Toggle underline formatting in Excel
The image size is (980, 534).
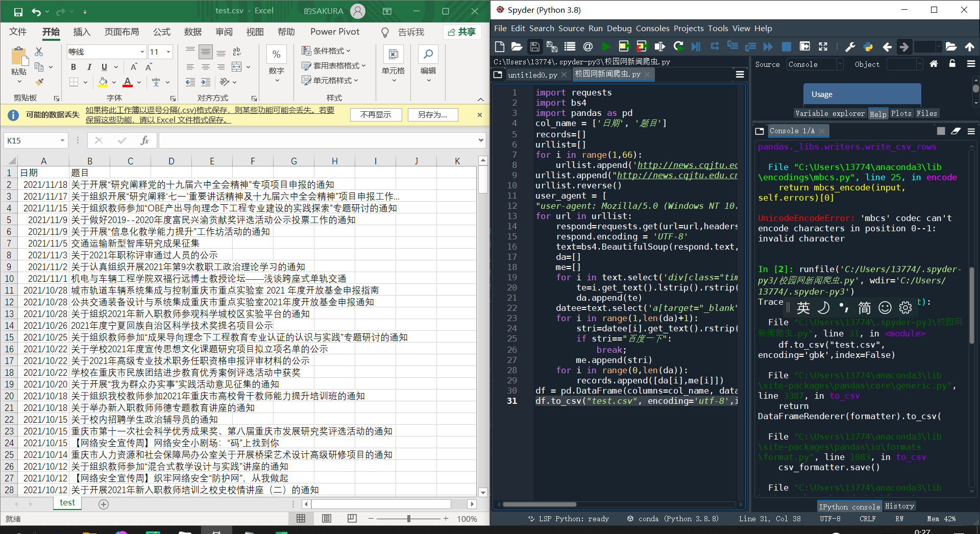(x=104, y=67)
